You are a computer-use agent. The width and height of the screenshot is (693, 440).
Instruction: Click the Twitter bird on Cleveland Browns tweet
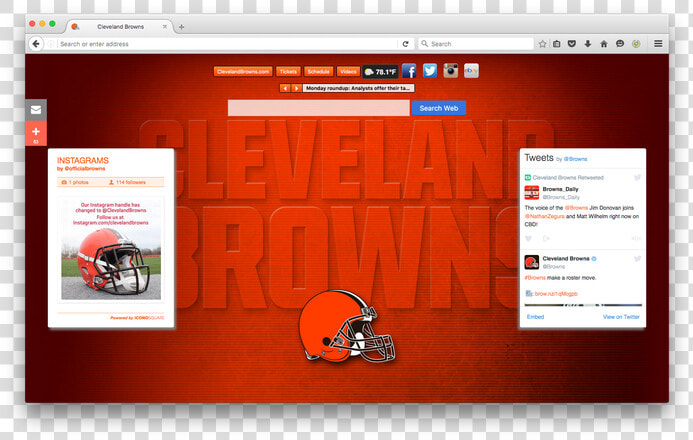[x=637, y=258]
